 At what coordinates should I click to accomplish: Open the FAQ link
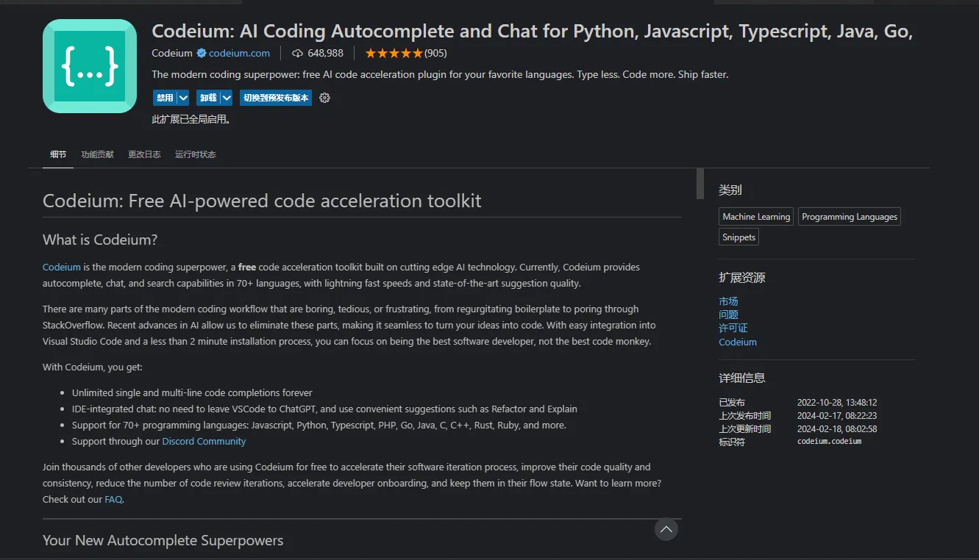click(x=113, y=499)
